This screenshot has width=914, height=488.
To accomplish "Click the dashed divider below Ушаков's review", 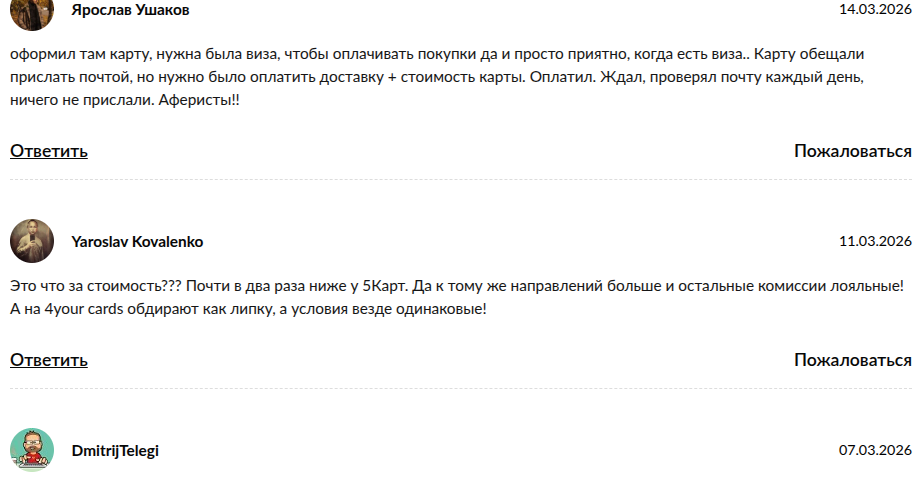I will pos(460,180).
